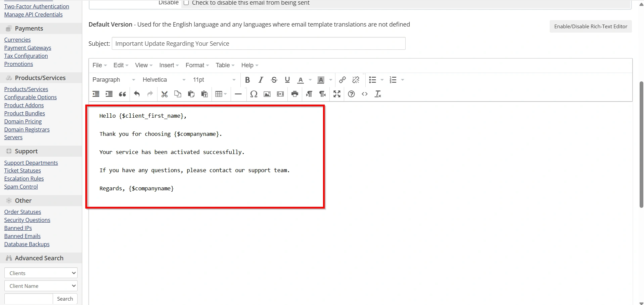Image resolution: width=644 pixels, height=305 pixels.
Task: Go to Payment Gateways
Action: pyautogui.click(x=28, y=48)
